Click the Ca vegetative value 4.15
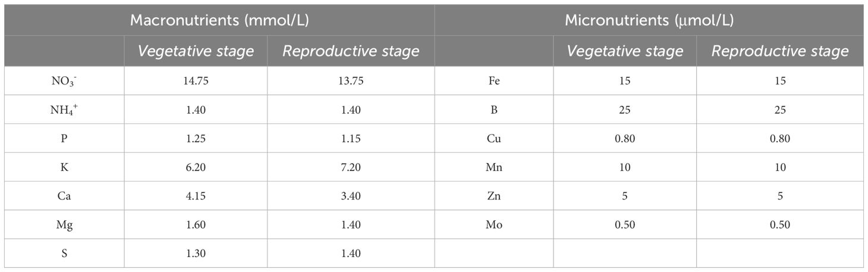 tap(196, 196)
